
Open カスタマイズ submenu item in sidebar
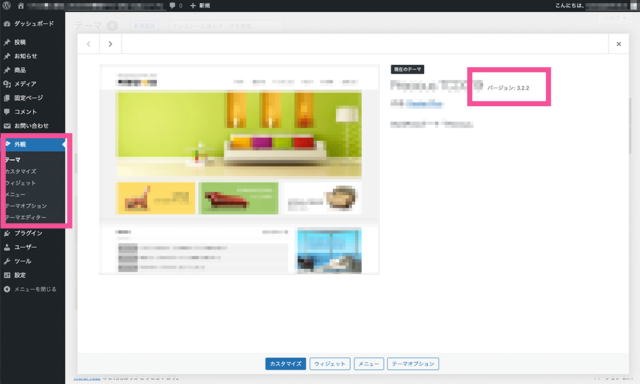tap(20, 171)
